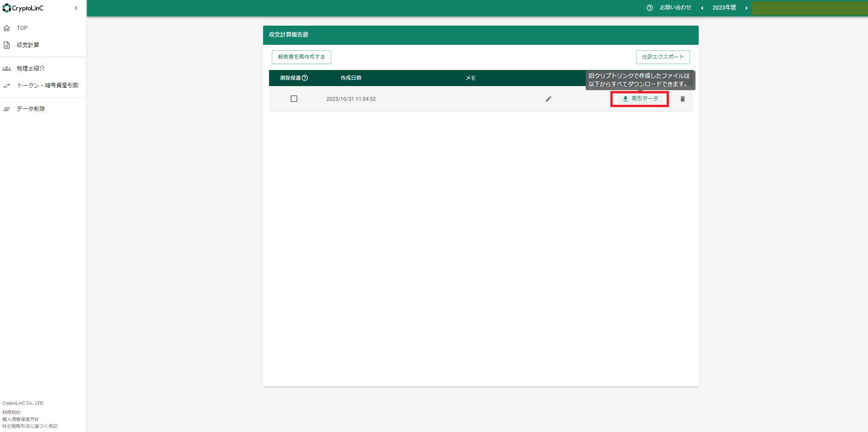868x432 pixels.
Task: Click the 税理士紹介 people icon
Action: (7, 69)
